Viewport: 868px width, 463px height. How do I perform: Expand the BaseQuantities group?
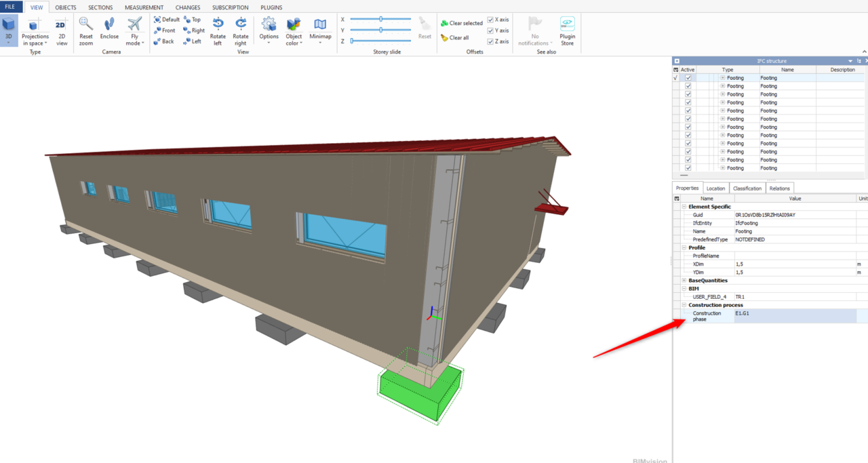tap(684, 280)
